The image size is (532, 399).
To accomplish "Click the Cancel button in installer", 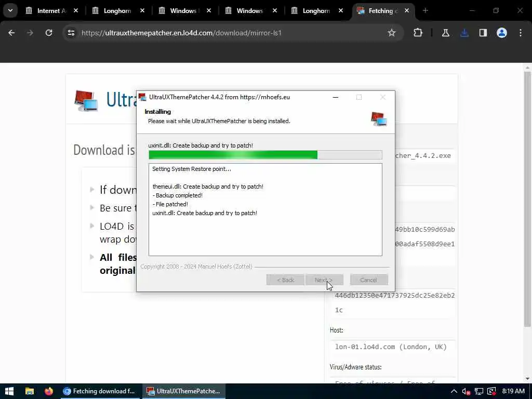I will tap(369, 280).
